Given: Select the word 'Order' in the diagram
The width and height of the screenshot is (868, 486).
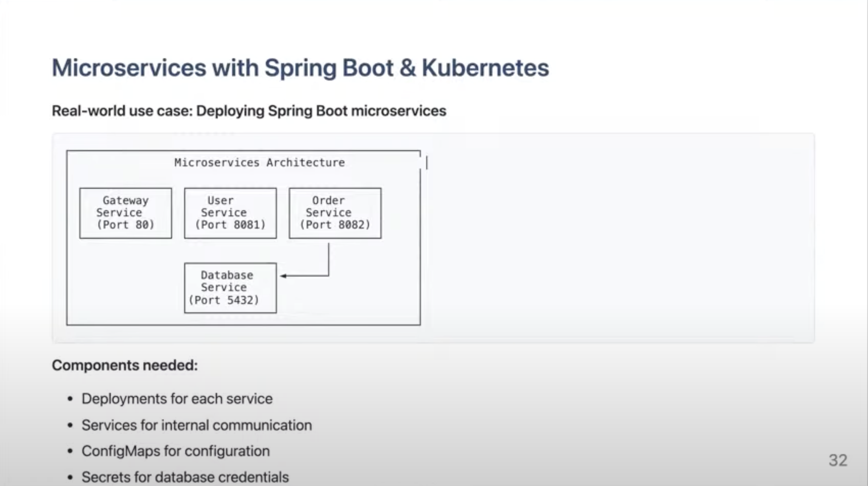Looking at the screenshot, I should point(328,200).
